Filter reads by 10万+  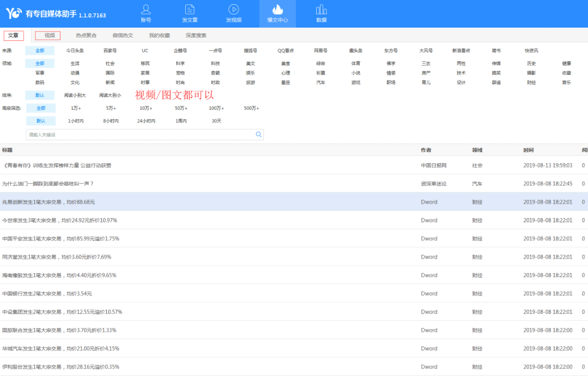[x=146, y=108]
